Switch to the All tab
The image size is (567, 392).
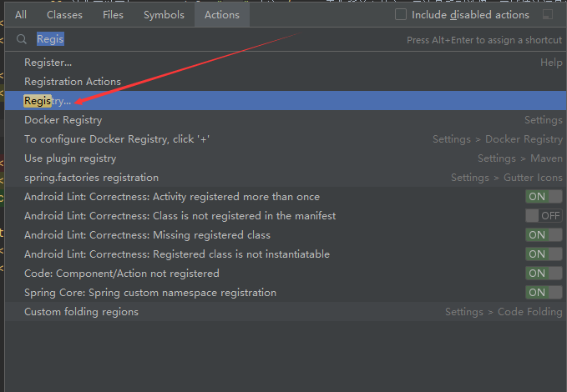(x=21, y=15)
